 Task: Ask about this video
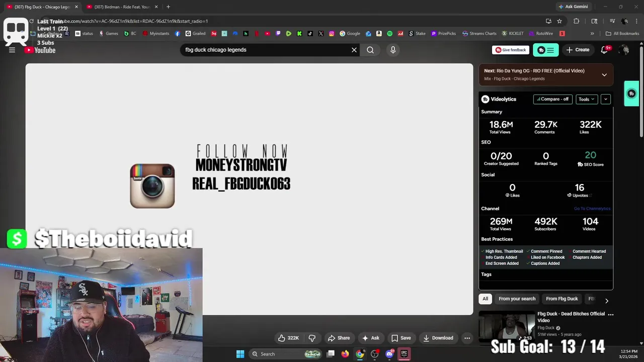(371, 338)
